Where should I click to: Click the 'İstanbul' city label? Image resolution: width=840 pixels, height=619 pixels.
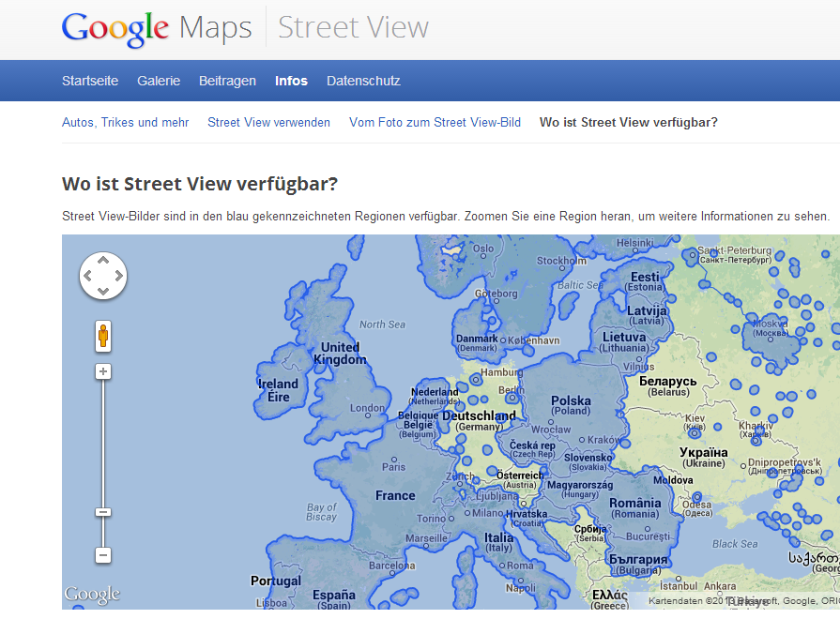coord(679,586)
